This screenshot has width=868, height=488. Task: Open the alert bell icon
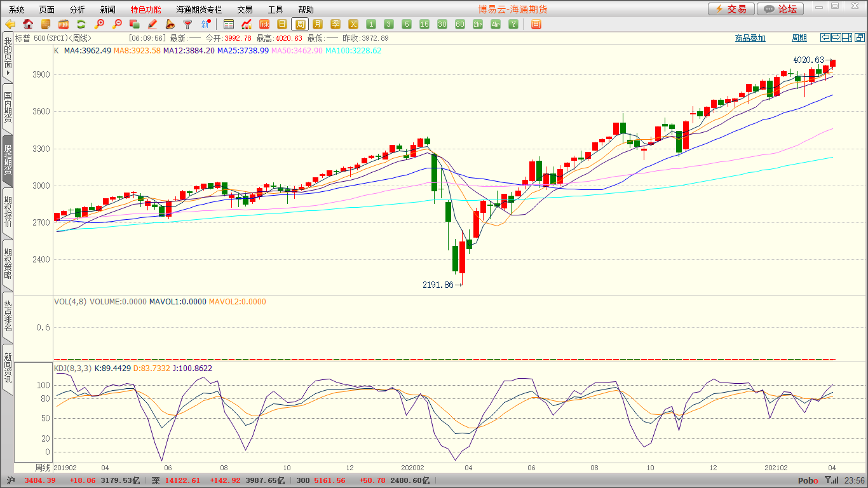point(170,24)
